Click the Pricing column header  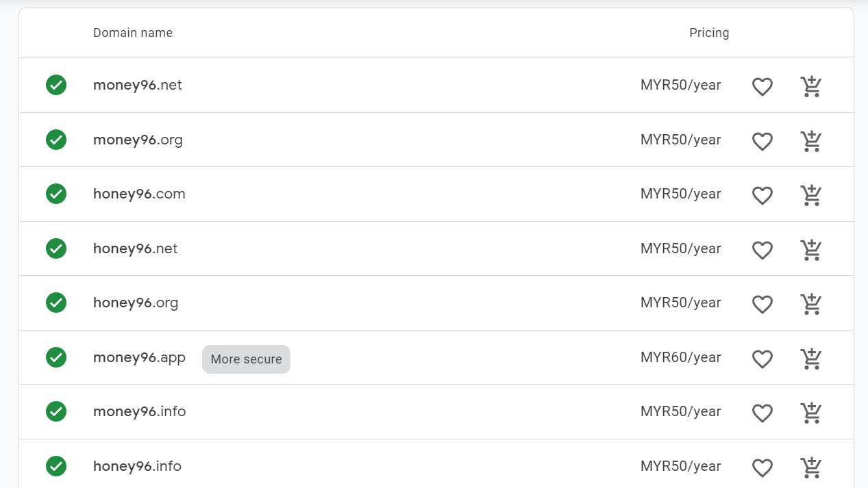point(709,33)
